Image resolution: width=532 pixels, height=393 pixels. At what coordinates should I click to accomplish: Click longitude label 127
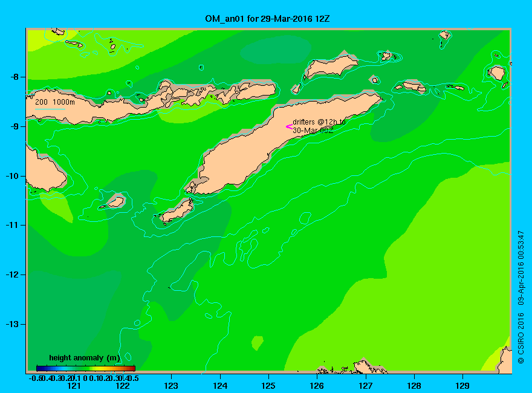point(365,386)
